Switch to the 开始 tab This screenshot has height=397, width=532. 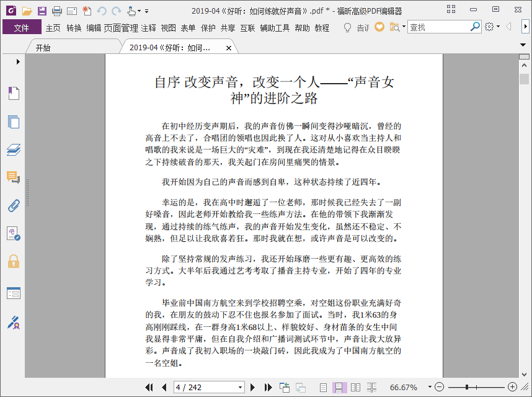43,48
